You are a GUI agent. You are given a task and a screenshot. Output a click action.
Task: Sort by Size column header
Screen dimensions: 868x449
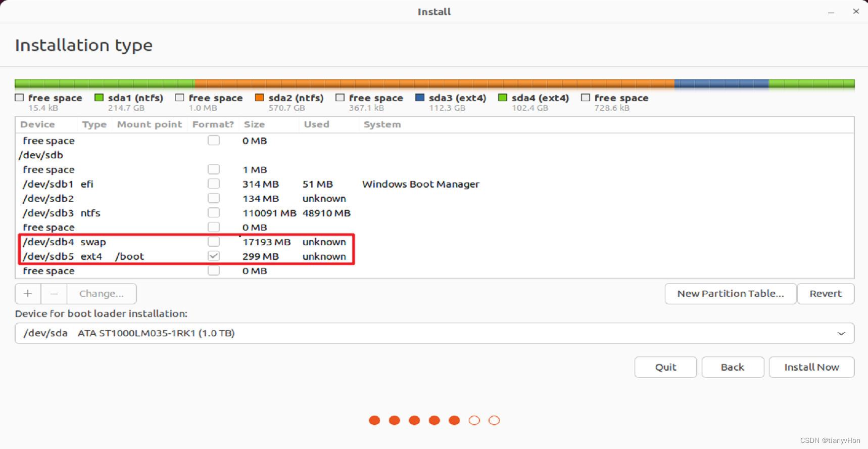pos(254,124)
